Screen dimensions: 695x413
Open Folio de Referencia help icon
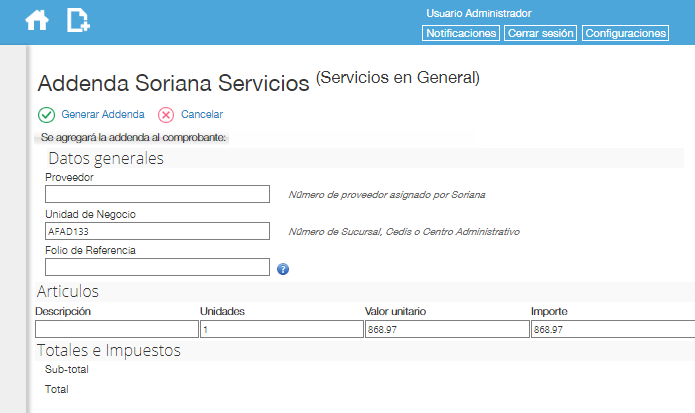[x=283, y=269]
